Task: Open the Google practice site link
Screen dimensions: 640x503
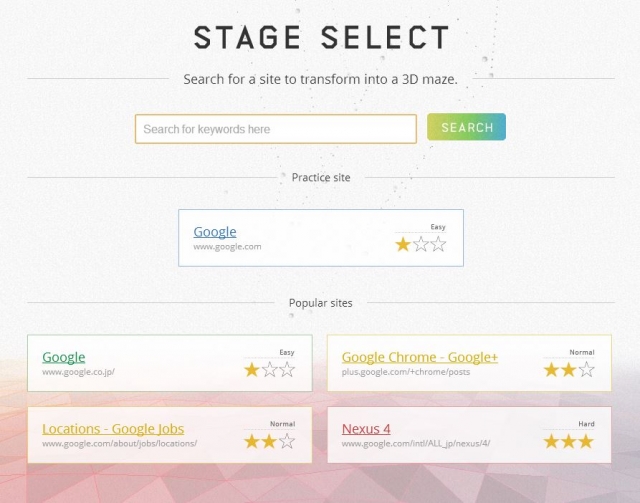Action: coord(215,232)
